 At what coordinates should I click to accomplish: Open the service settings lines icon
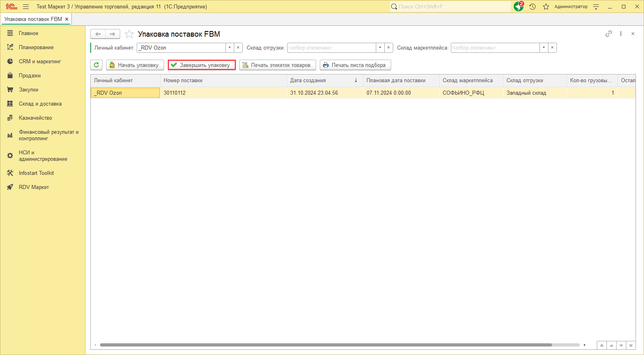(596, 6)
